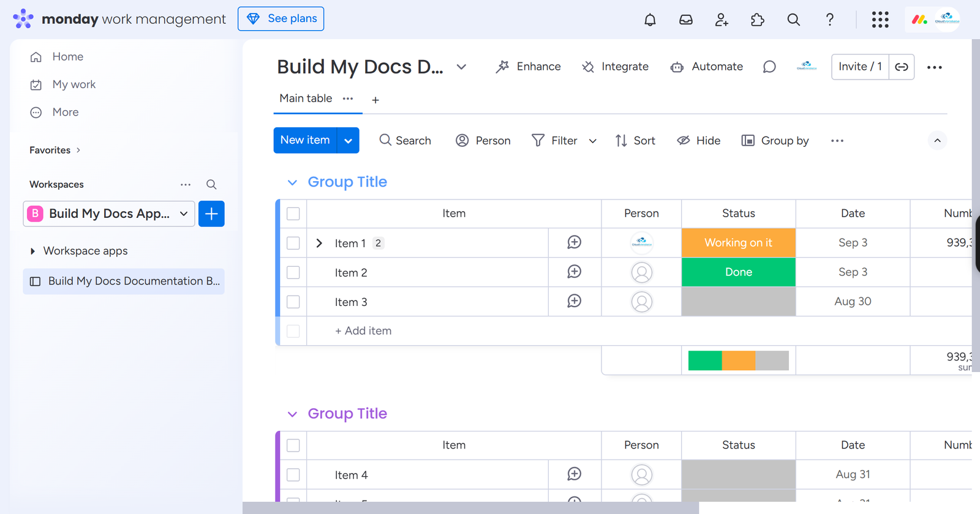Check the Item 3 row checkbox
Image resolution: width=980 pixels, height=514 pixels.
[293, 302]
